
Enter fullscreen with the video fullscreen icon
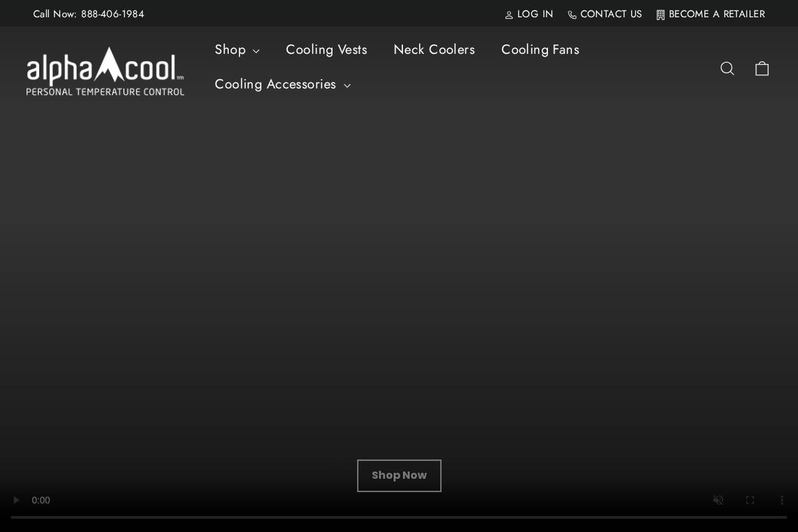[750, 500]
